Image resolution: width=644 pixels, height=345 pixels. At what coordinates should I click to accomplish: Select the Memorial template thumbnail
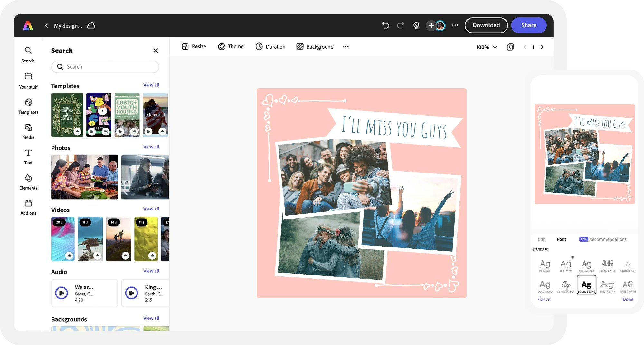[155, 115]
